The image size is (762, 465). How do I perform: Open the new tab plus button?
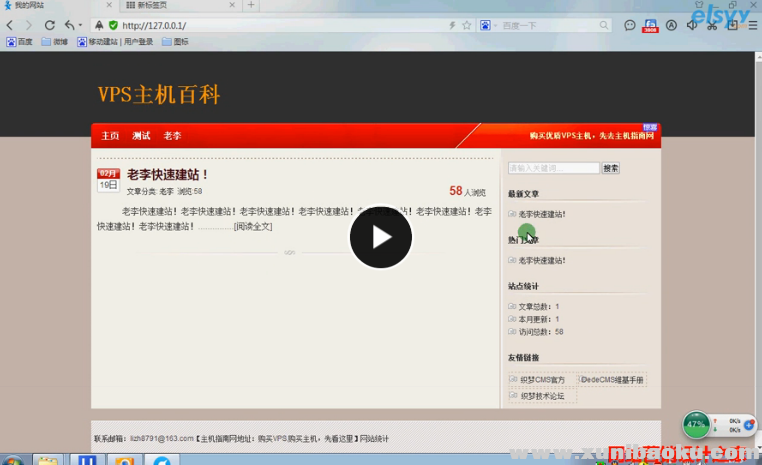250,5
